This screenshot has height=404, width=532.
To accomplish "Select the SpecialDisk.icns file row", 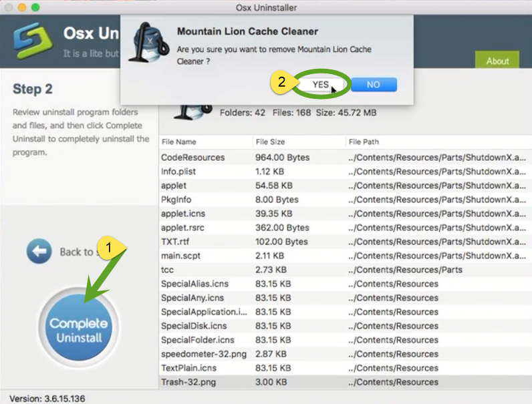I will [345, 326].
